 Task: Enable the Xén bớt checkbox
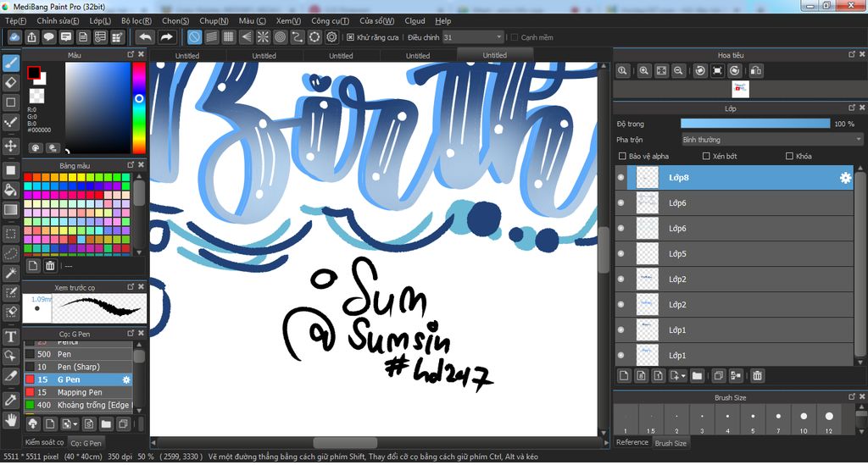(x=706, y=156)
